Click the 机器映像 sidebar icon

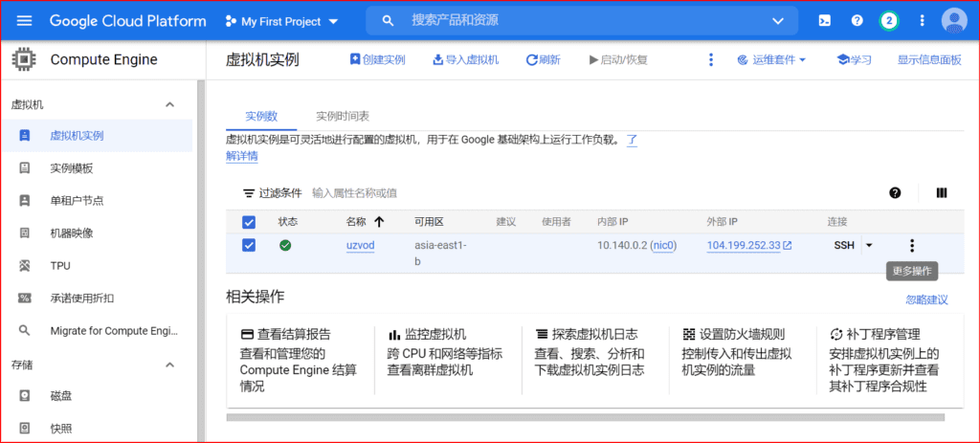(x=24, y=233)
